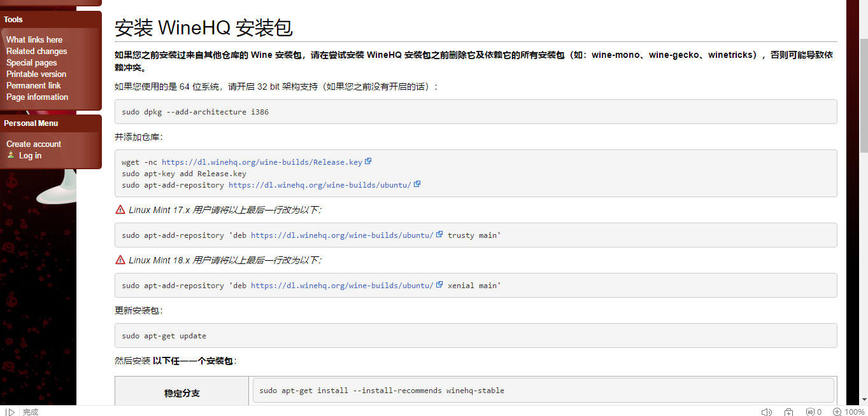868x416 pixels.
Task: Click the sudo dpkg --add-architecture i386 command
Action: tap(196, 112)
